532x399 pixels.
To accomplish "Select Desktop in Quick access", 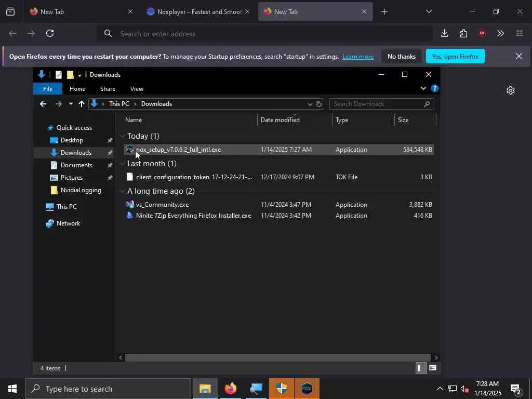I will click(72, 140).
